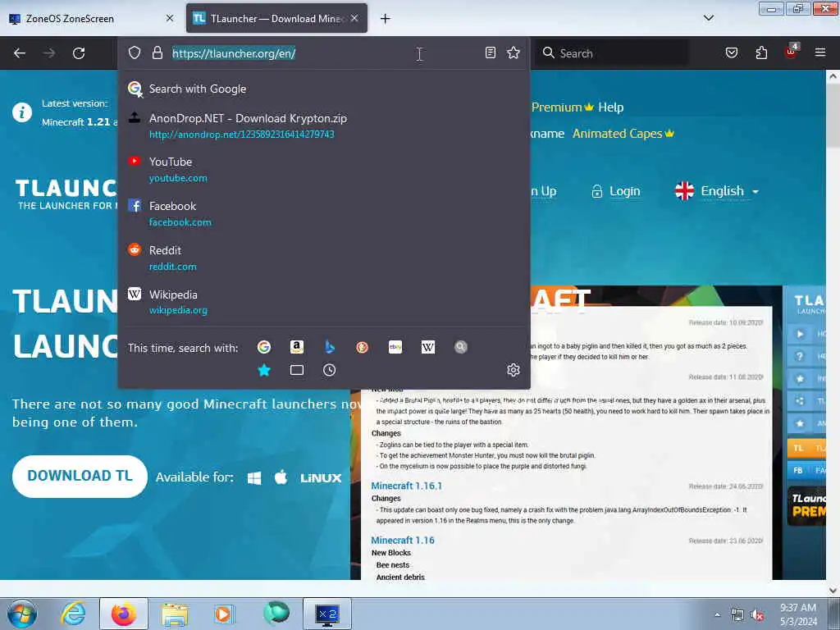
Task: Click the Search box in toolbar
Action: pos(612,53)
